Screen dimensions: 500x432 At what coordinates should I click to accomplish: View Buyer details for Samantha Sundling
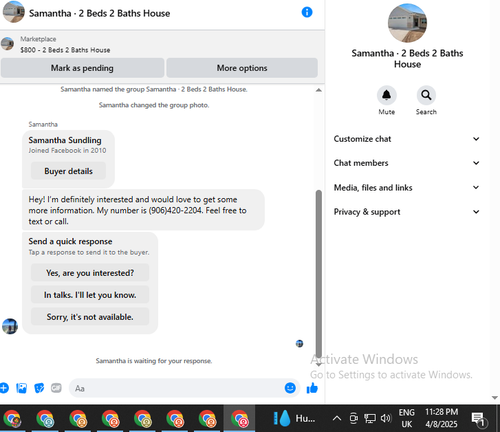tap(68, 171)
